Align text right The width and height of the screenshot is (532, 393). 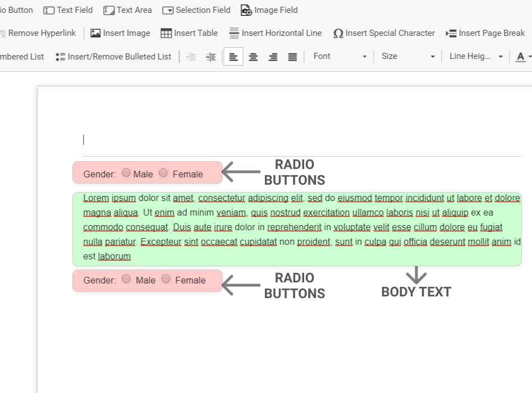point(273,57)
